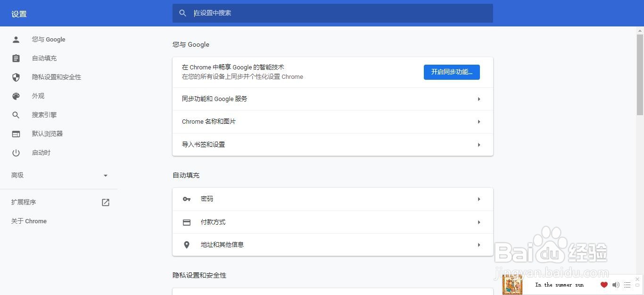Click the mini player's small square window button

[x=637, y=286]
